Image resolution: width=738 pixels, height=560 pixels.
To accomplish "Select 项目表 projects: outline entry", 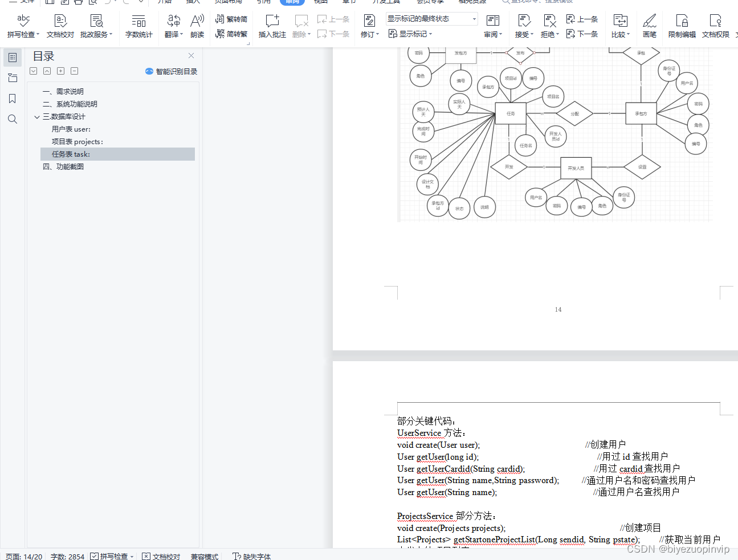I will (x=78, y=142).
